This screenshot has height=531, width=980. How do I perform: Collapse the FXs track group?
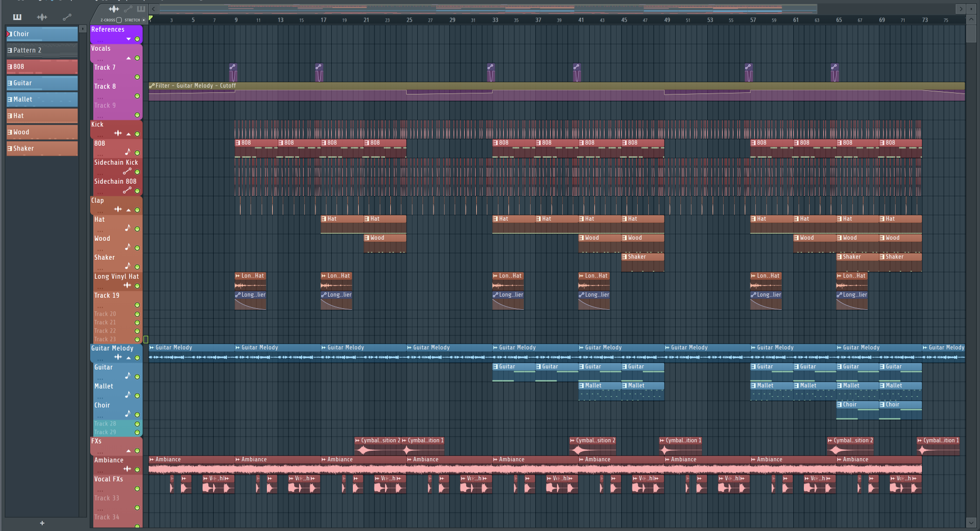tap(128, 451)
